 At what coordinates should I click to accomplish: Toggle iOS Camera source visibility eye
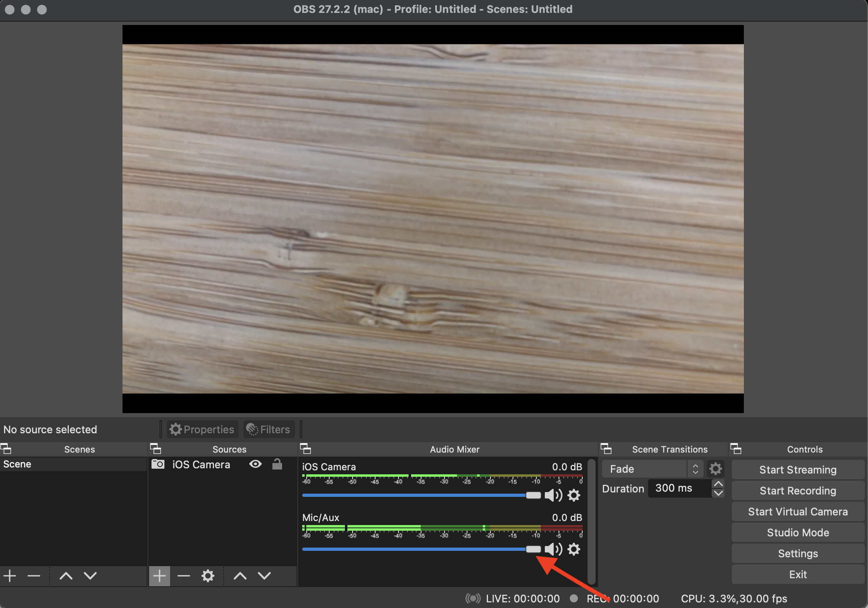[255, 464]
